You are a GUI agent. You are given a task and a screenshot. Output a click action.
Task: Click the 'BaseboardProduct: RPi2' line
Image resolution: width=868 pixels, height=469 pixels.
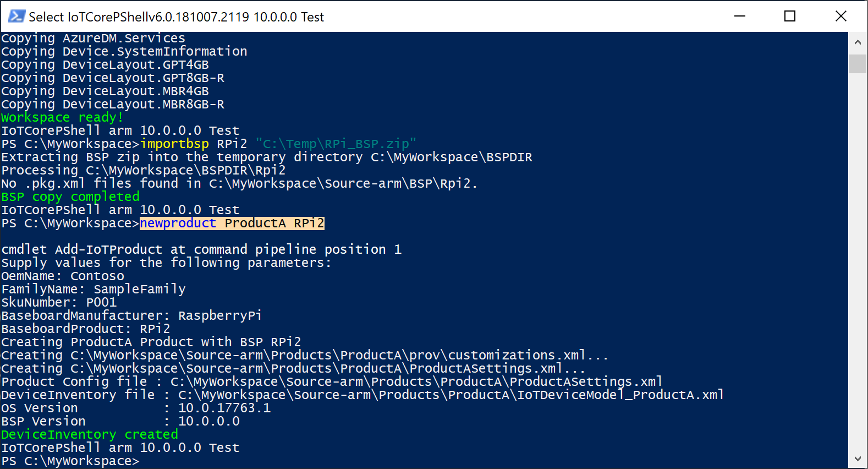click(86, 329)
